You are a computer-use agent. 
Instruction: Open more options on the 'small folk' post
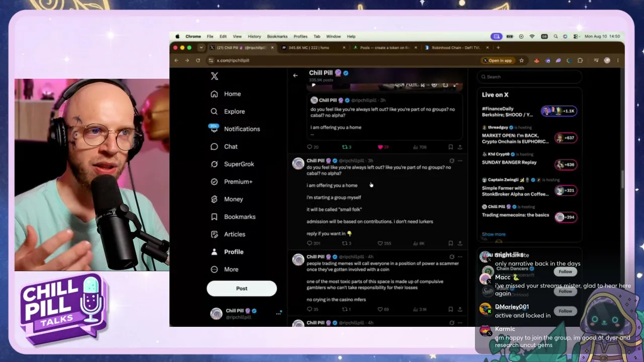pos(460,161)
